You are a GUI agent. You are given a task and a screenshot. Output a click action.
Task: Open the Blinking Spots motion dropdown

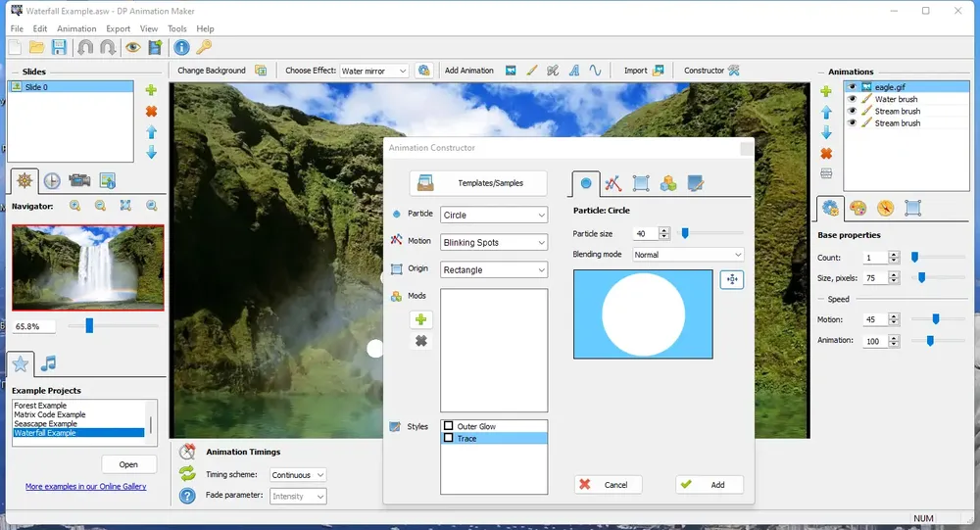[494, 243]
